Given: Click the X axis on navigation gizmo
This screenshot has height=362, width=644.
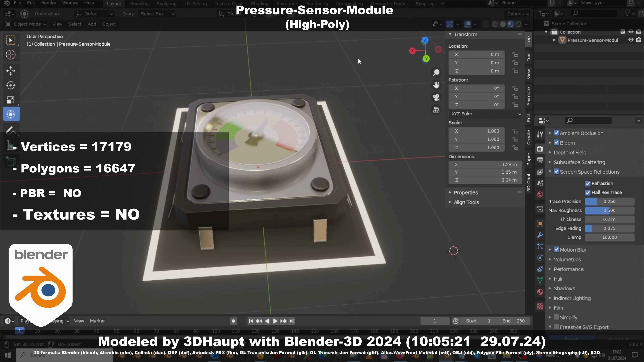Looking at the screenshot, I should click(413, 51).
